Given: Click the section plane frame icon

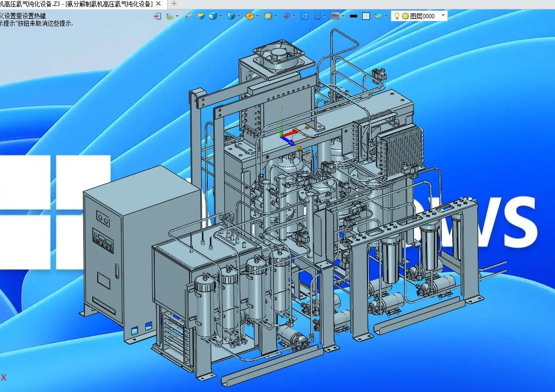Looking at the screenshot, I should point(317,16).
